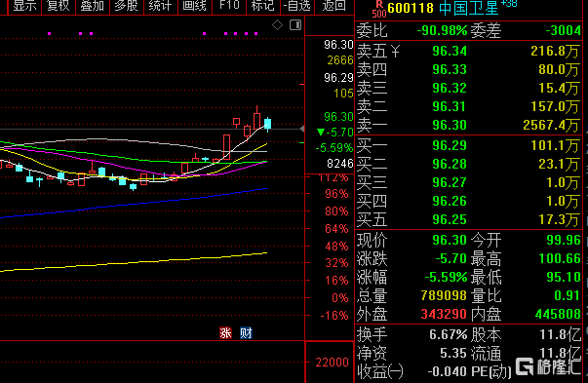588x383 pixels.
Task: Click 买二 price 96.28
Action: click(x=450, y=164)
